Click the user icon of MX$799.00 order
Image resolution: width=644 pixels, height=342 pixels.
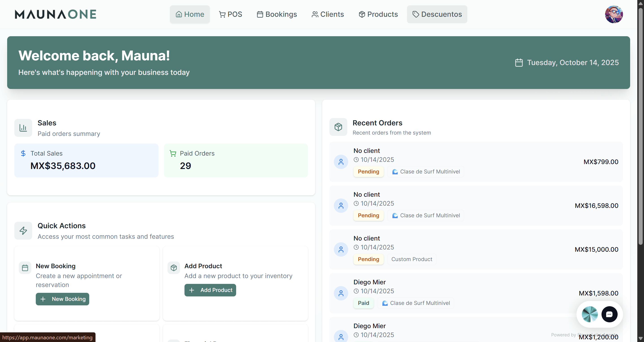[x=341, y=162]
